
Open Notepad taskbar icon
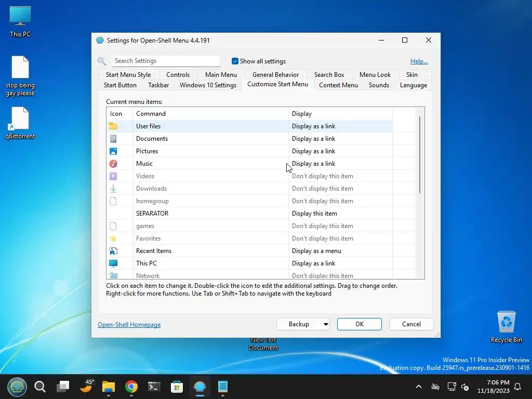pos(222,387)
